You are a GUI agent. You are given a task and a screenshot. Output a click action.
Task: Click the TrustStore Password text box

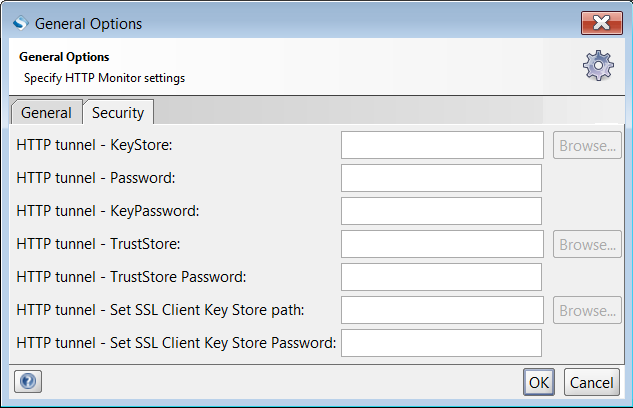pyautogui.click(x=441, y=277)
